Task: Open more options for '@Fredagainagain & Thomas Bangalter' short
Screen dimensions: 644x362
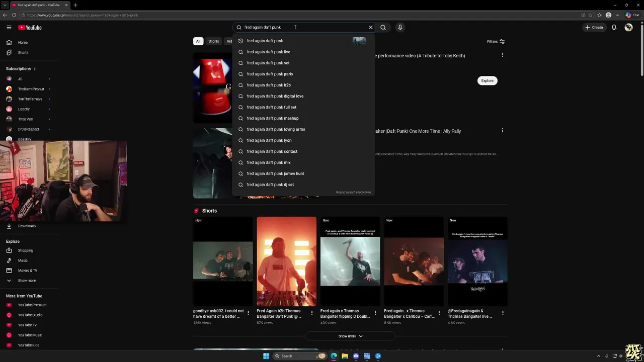Action: [x=503, y=313]
